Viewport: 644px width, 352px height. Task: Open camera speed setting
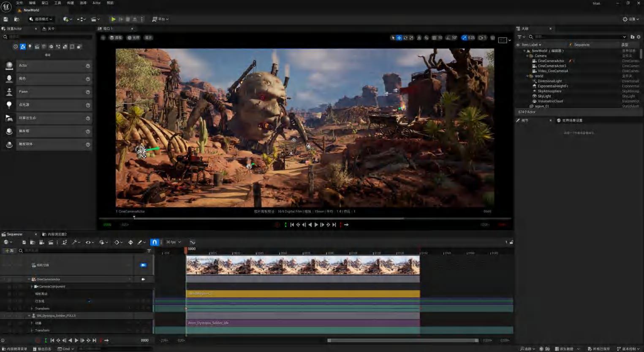(x=482, y=38)
